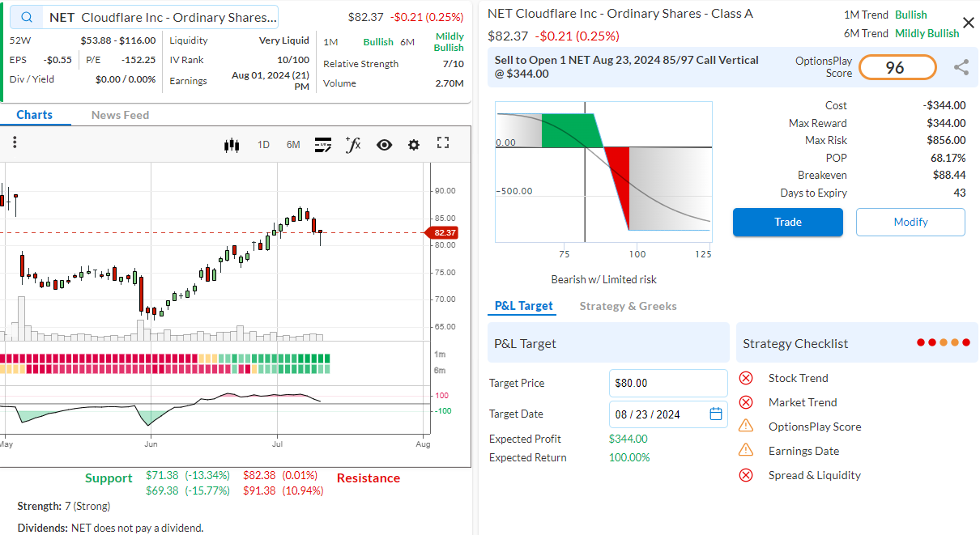
Task: Click the Market Trend red X status icon
Action: 746,402
